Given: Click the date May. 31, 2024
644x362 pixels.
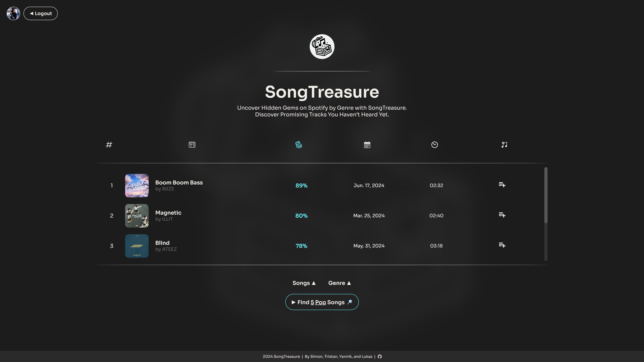Looking at the screenshot, I should point(369,246).
